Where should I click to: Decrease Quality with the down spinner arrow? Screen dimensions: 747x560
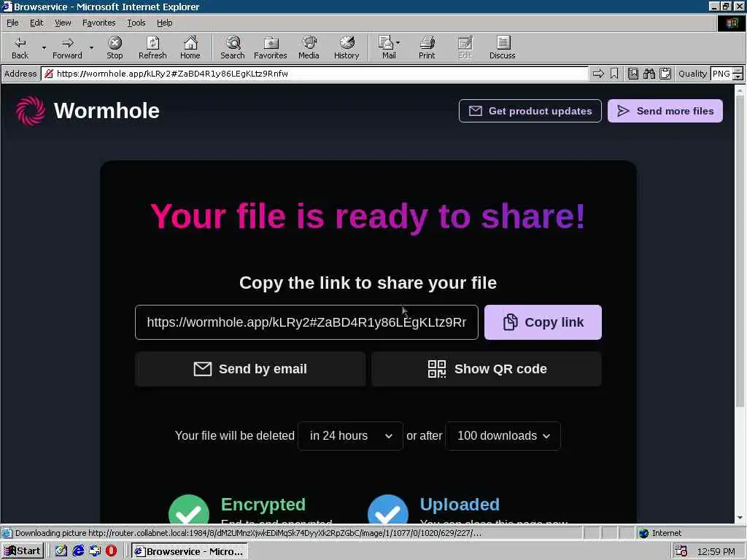click(738, 77)
